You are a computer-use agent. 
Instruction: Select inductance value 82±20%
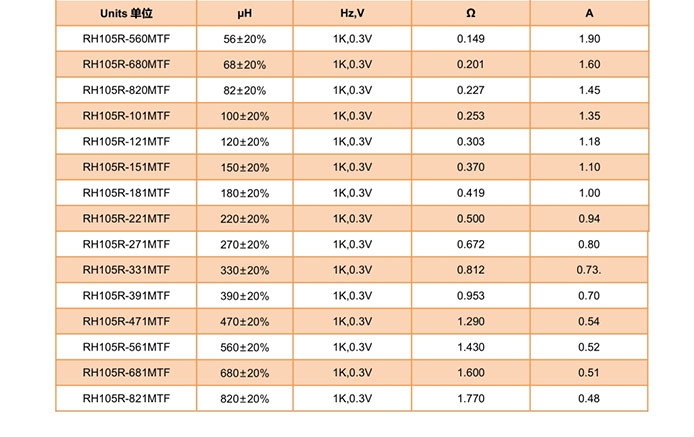point(244,90)
